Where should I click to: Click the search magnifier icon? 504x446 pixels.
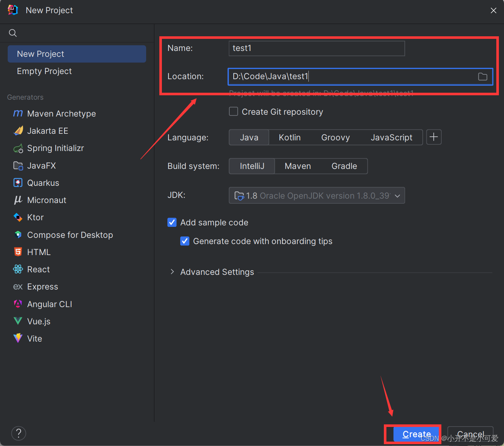coord(13,33)
